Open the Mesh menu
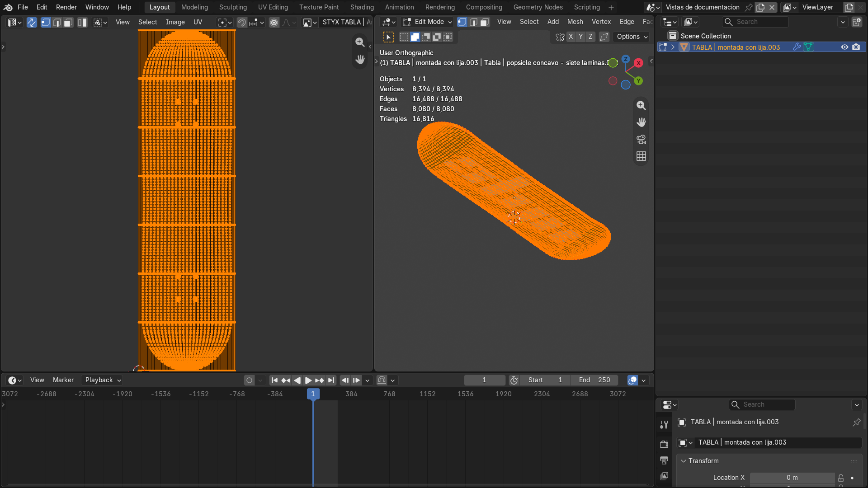 click(x=575, y=22)
